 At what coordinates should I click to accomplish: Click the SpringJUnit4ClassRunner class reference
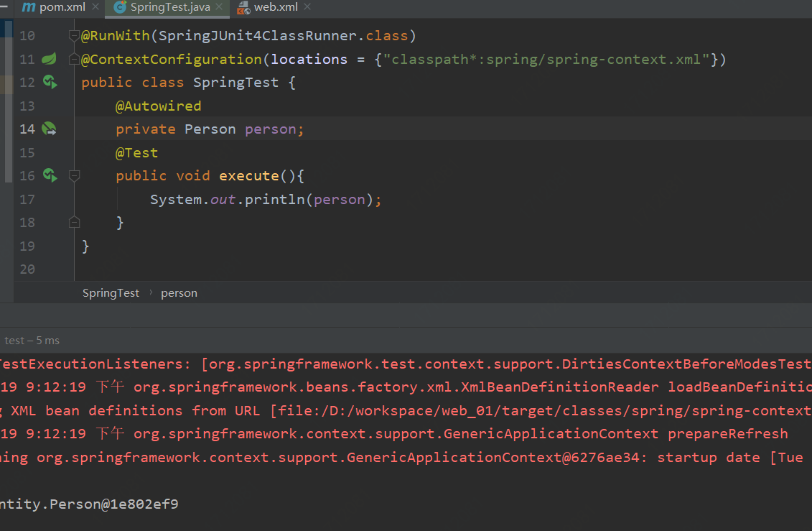[x=257, y=36]
